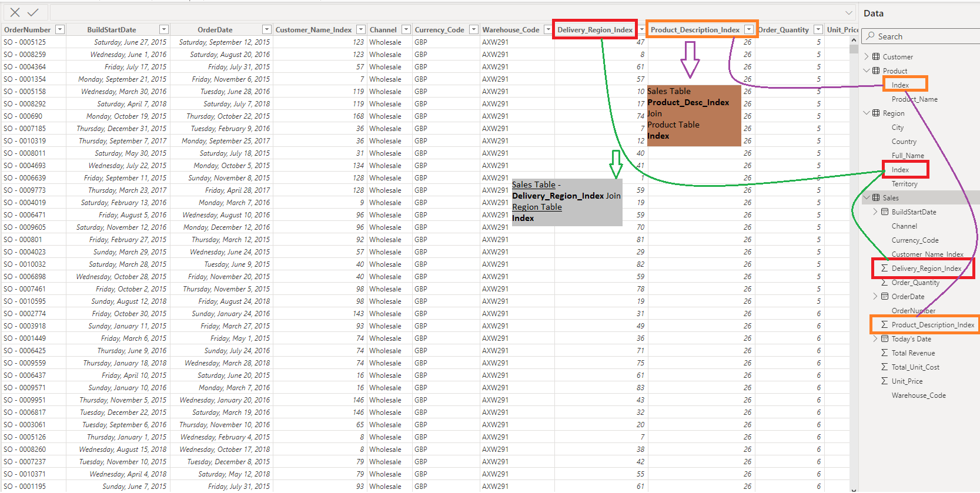The height and width of the screenshot is (493, 980).
Task: Open the Channel column filter dropdown
Action: 406,29
